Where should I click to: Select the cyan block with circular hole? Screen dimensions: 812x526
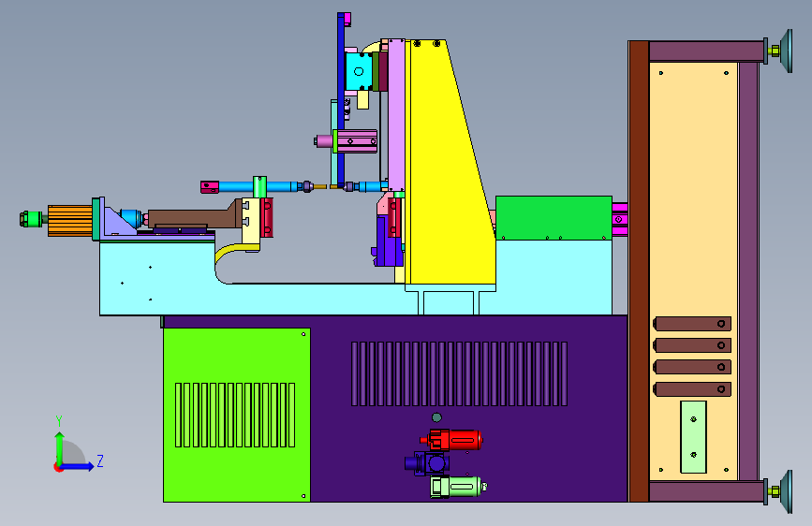point(359,71)
